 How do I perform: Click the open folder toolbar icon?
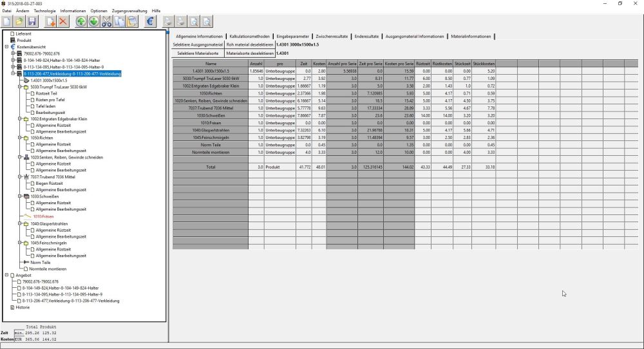(x=19, y=22)
